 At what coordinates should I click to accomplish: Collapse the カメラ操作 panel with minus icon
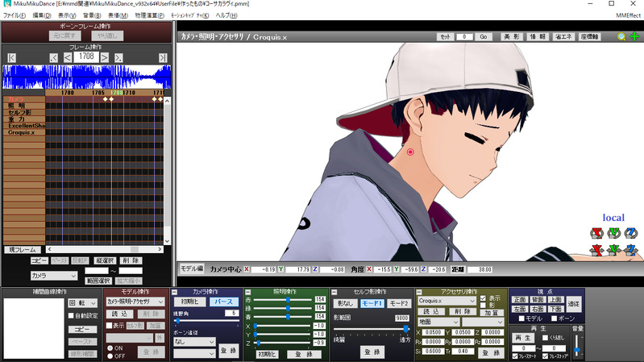pyautogui.click(x=175, y=292)
